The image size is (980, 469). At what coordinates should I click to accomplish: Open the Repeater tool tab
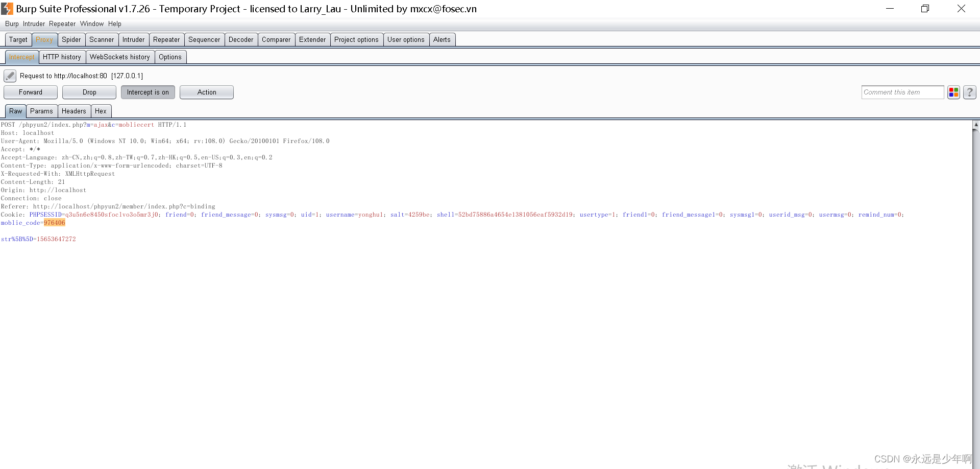pos(166,40)
